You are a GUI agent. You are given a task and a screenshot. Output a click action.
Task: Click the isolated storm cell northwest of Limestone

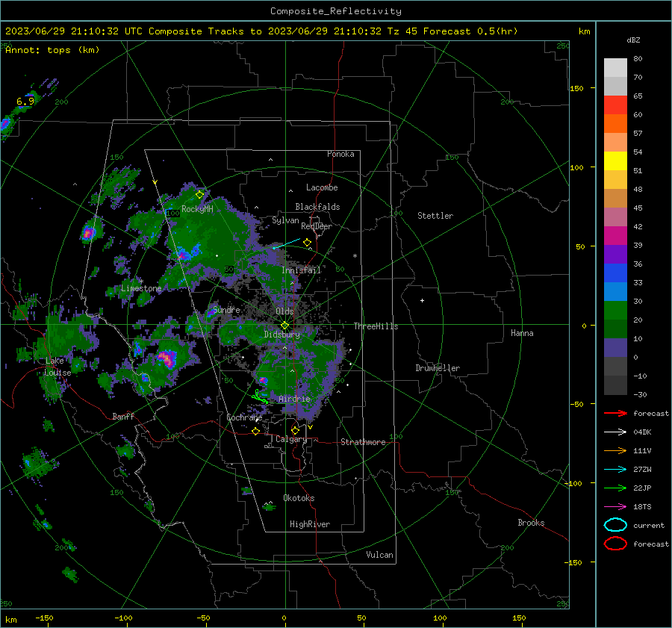(x=89, y=233)
